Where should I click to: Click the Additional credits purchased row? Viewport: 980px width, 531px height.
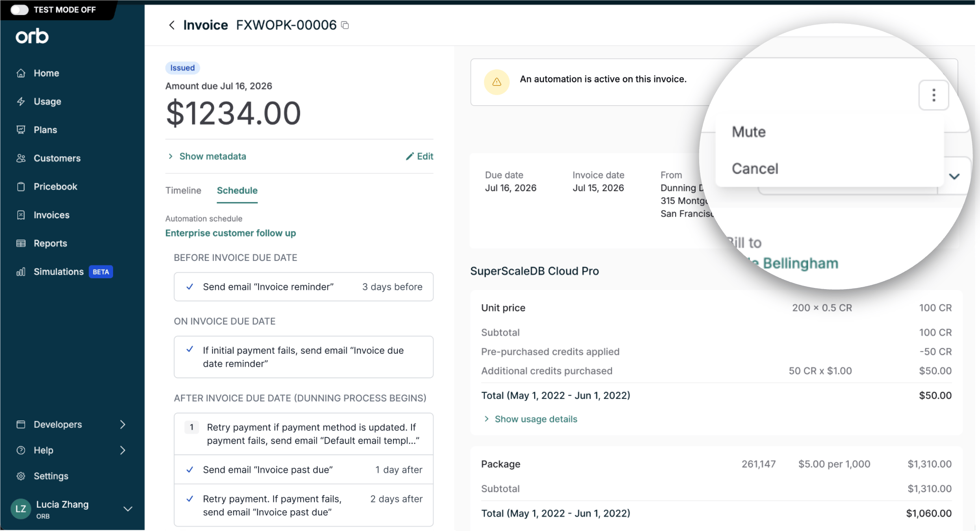(x=716, y=371)
